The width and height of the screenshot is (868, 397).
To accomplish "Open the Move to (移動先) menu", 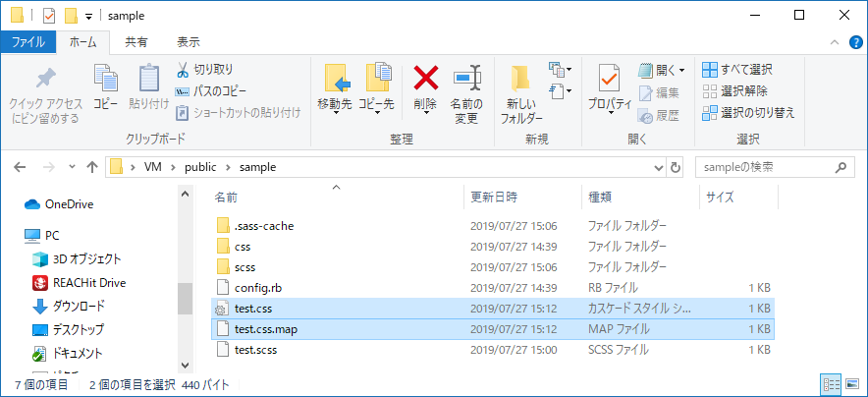I will 335,90.
